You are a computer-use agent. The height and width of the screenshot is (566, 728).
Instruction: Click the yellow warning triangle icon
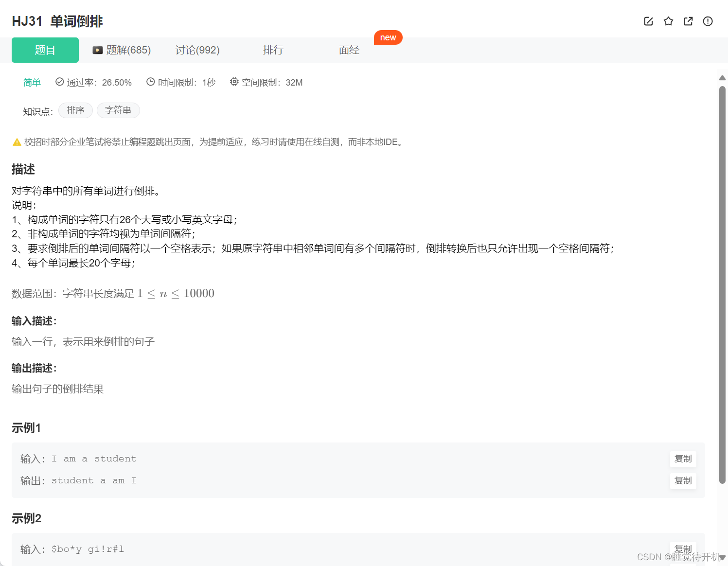tap(17, 142)
